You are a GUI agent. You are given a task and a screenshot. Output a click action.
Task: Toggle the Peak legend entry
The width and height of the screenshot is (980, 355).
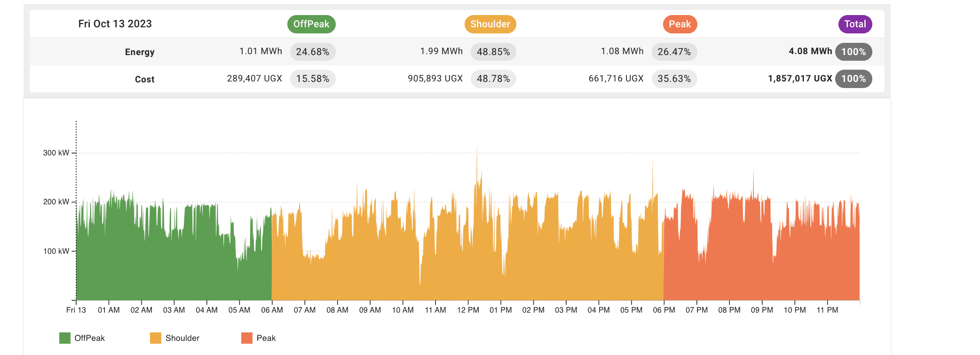(x=259, y=338)
